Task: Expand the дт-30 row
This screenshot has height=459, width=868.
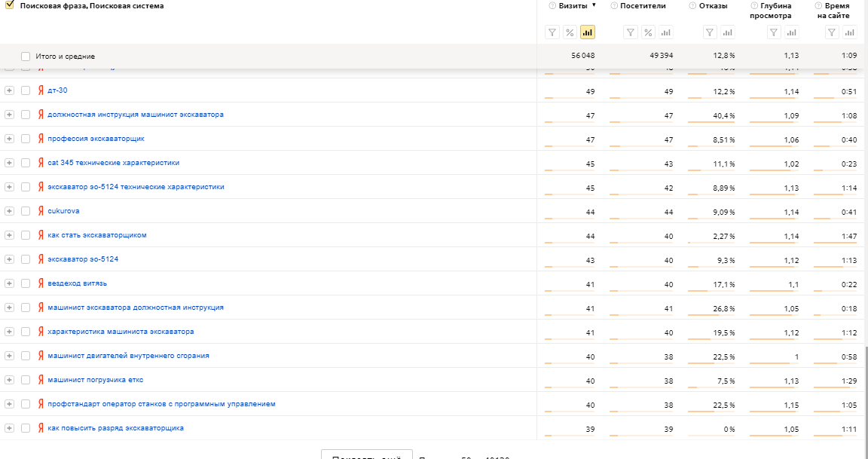Action: pos(9,90)
